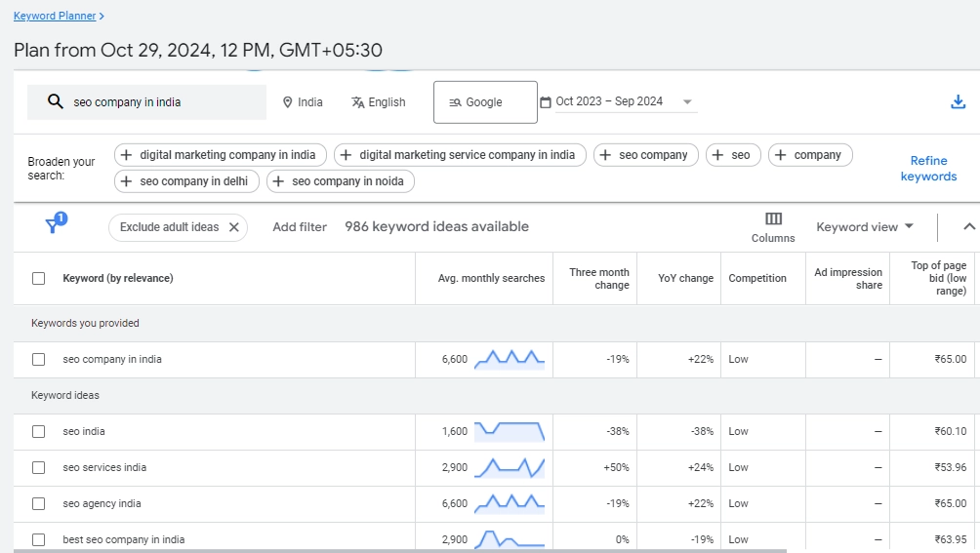Sort by Top of page bid (low range)
Image resolution: width=980 pixels, height=553 pixels.
pos(938,278)
